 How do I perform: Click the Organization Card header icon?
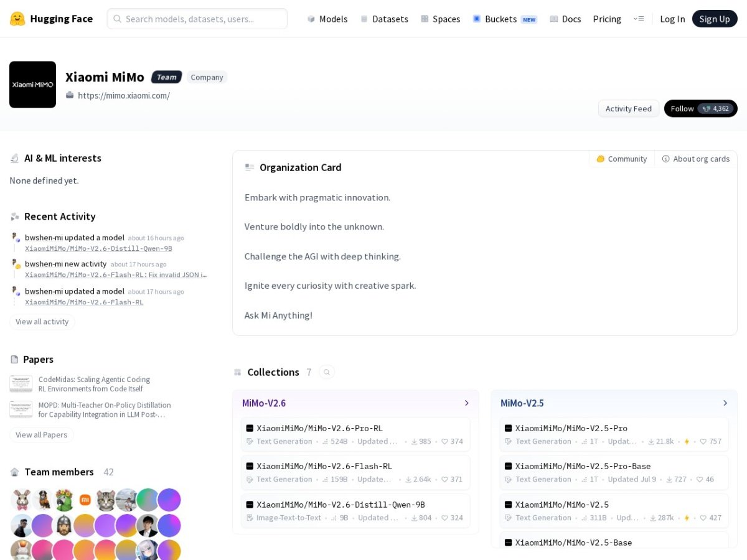(x=250, y=167)
